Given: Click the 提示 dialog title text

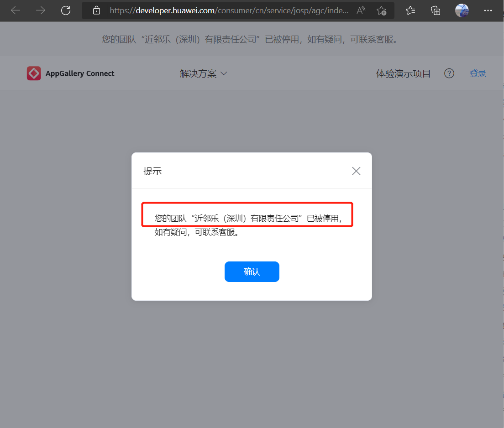Looking at the screenshot, I should (152, 171).
